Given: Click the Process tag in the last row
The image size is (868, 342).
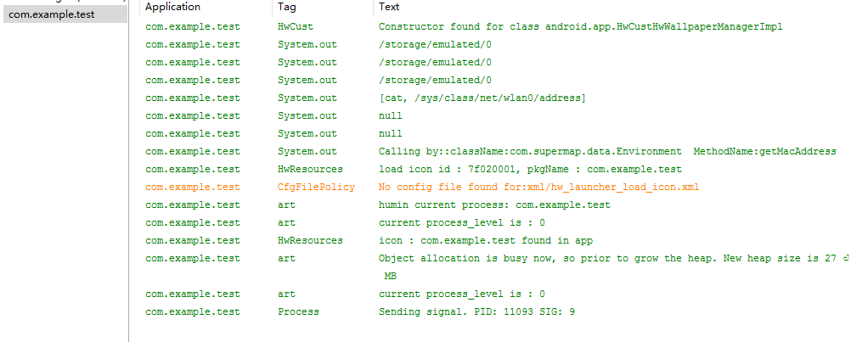Looking at the screenshot, I should [298, 312].
